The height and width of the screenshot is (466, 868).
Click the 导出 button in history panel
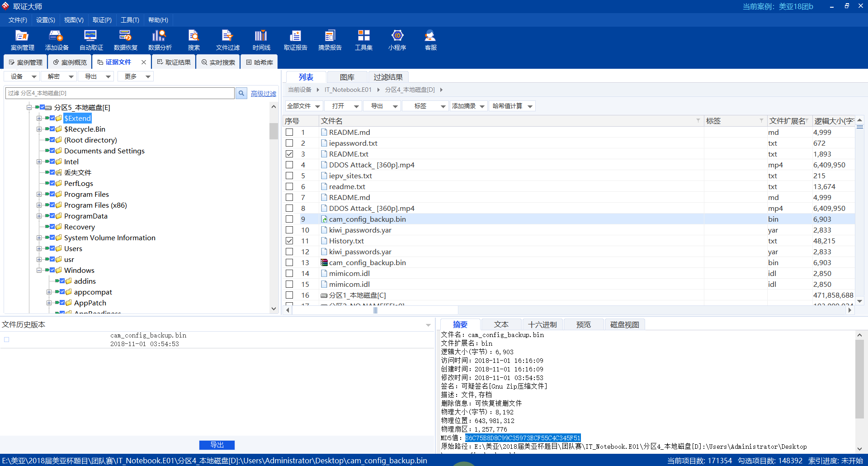point(217,445)
